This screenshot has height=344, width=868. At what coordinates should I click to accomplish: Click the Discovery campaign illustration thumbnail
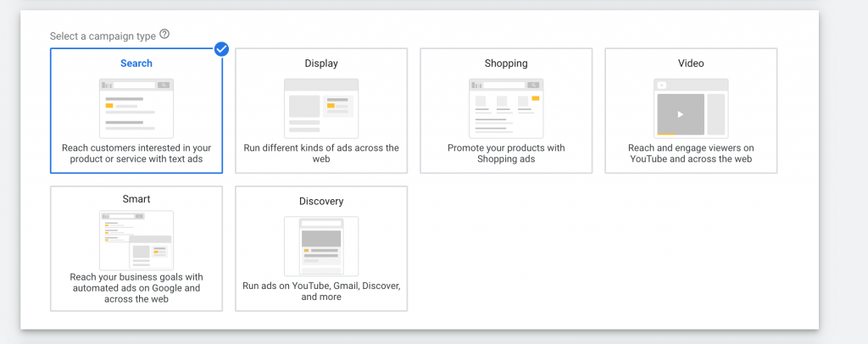(x=321, y=246)
